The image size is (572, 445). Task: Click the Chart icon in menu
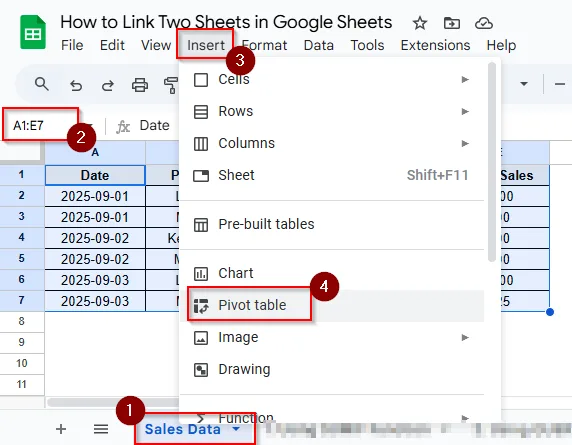point(201,274)
